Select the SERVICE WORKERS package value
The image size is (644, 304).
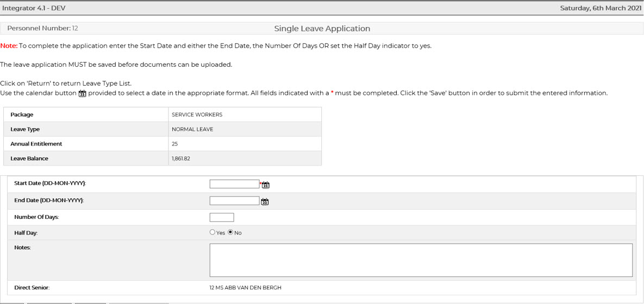(x=197, y=115)
